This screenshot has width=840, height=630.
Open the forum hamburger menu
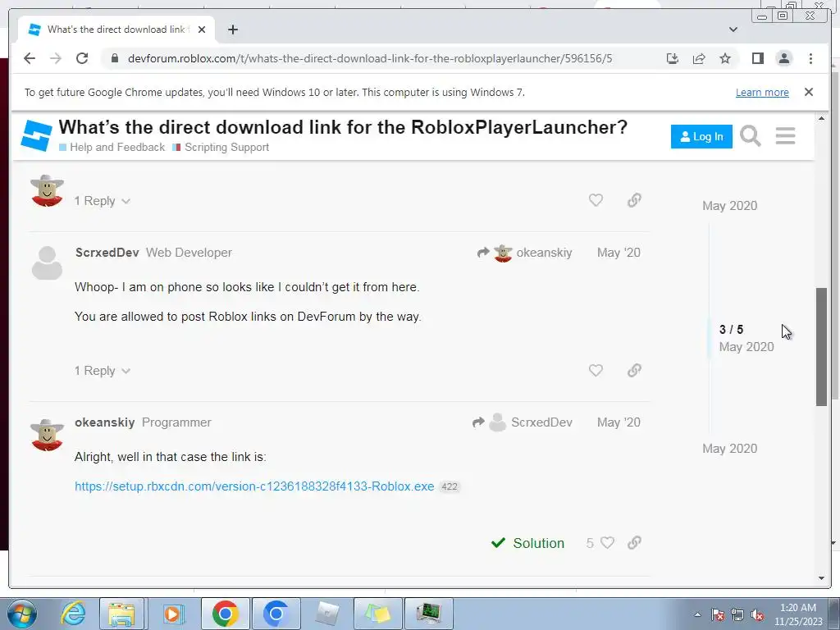(785, 136)
